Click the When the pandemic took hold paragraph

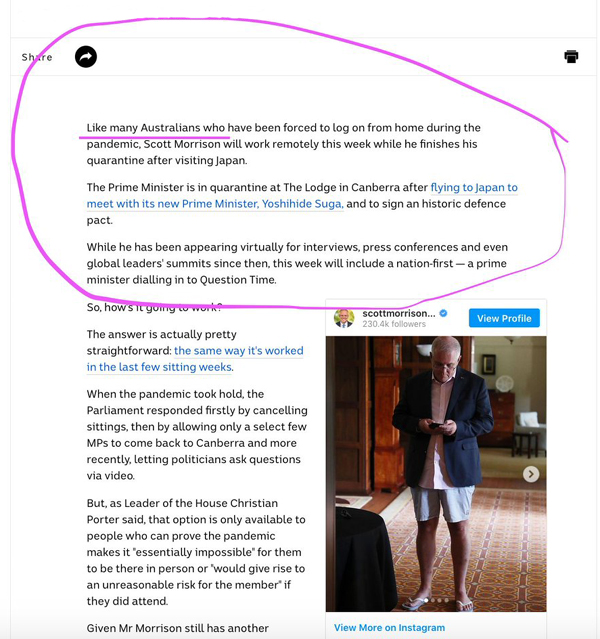(197, 435)
